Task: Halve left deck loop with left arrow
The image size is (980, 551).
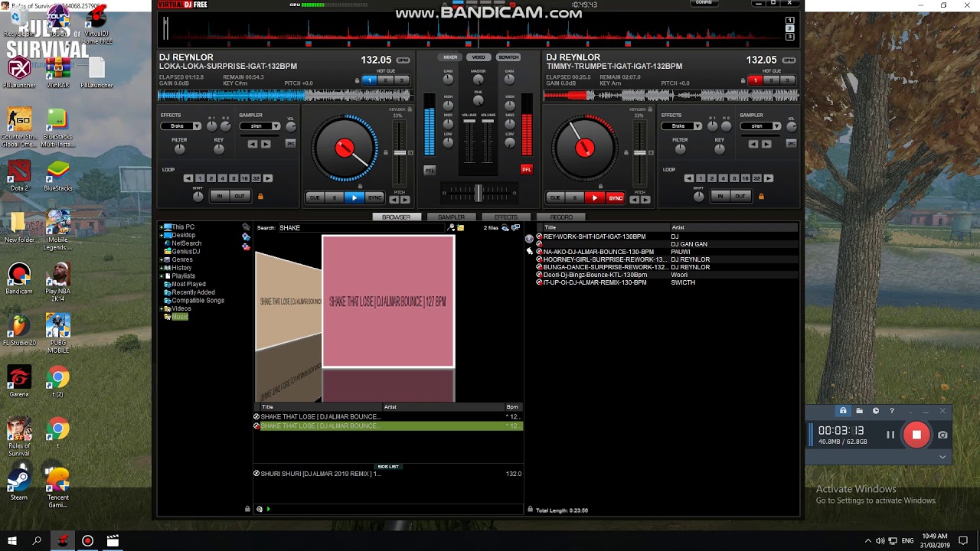Action: (x=188, y=178)
